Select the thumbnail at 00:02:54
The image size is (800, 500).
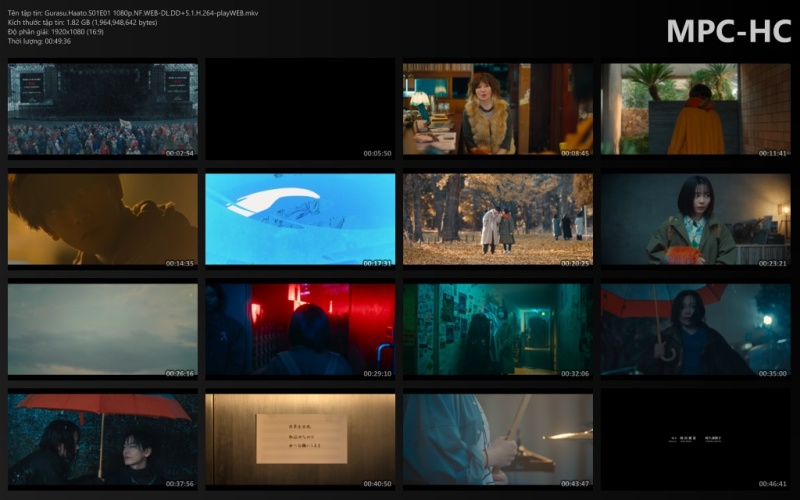tap(103, 109)
